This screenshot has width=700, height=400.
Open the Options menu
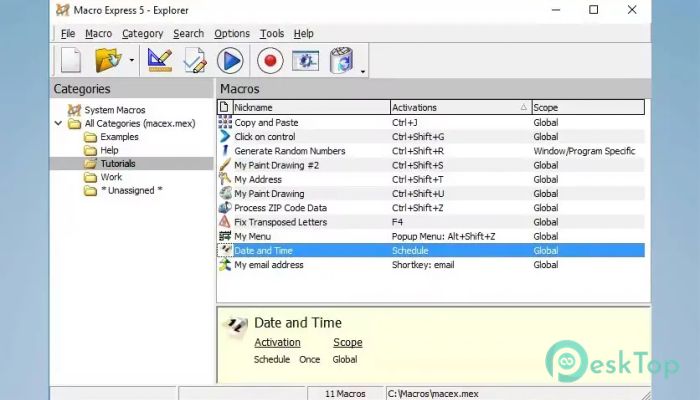(232, 33)
